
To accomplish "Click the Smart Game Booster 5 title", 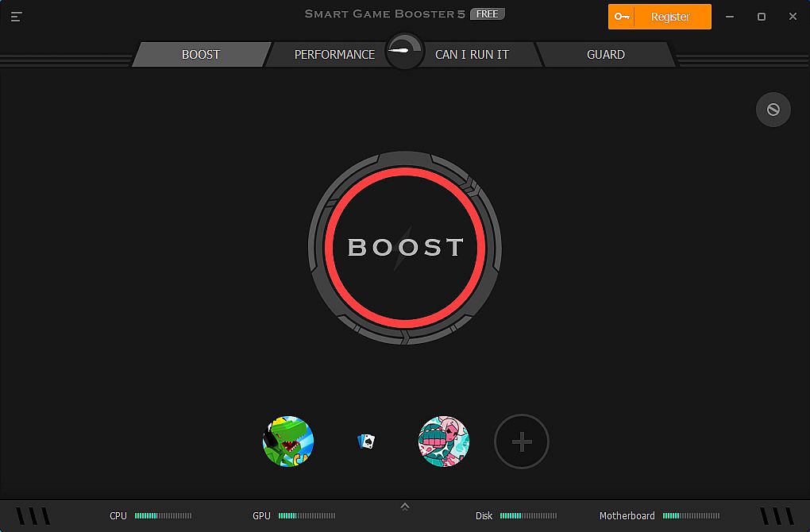I will (x=385, y=14).
